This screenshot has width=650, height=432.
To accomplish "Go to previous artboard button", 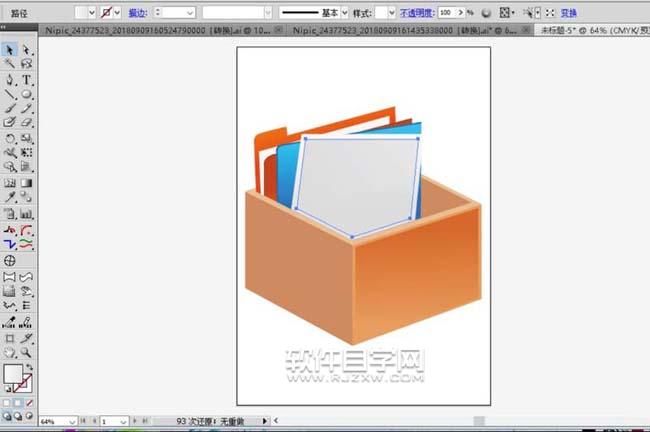I will (95, 421).
